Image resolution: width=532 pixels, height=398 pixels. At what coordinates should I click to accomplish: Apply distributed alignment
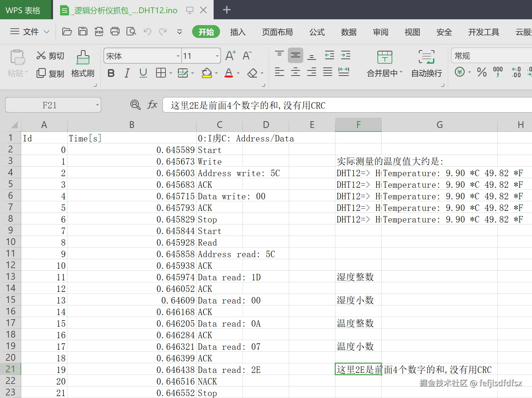[344, 72]
